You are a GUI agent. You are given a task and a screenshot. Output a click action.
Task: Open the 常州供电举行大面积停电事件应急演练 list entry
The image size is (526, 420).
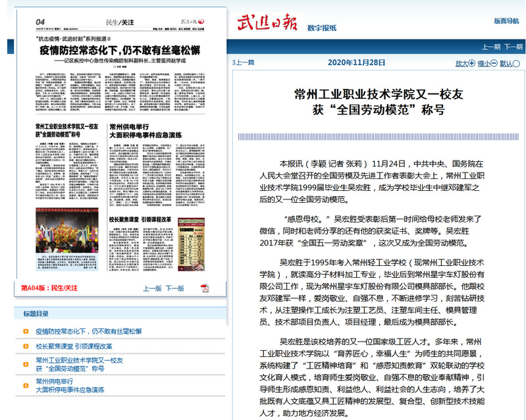[70, 386]
